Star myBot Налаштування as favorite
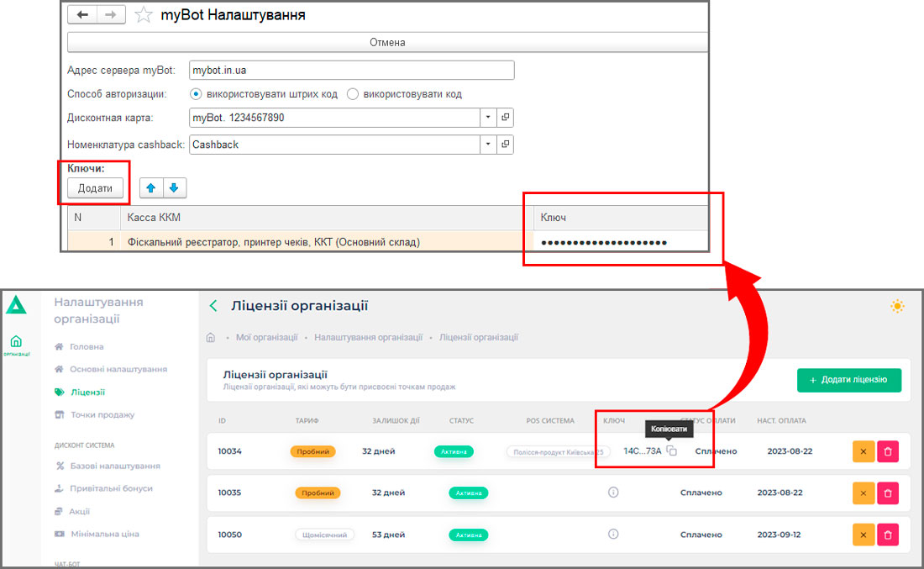 pos(144,15)
